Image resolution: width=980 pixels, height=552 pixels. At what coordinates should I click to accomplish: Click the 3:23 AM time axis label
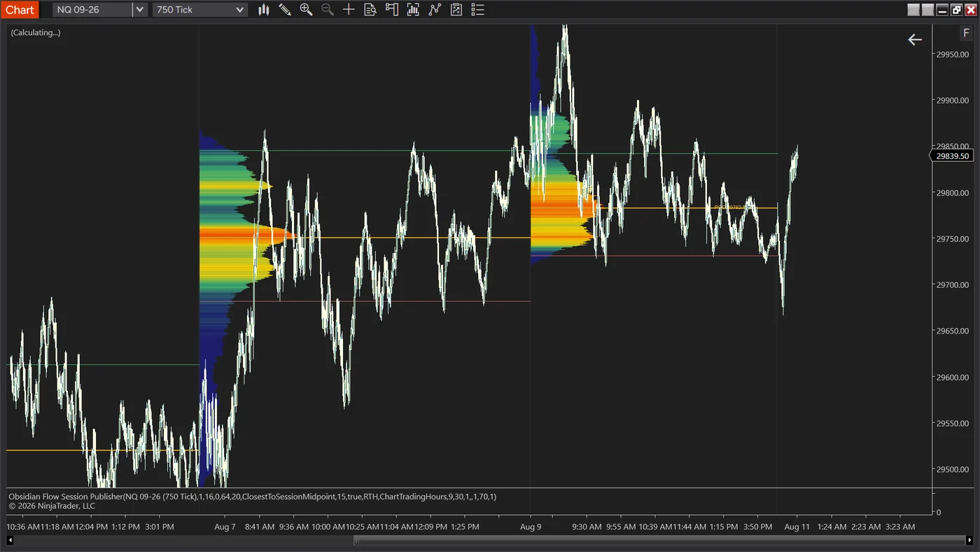click(899, 527)
